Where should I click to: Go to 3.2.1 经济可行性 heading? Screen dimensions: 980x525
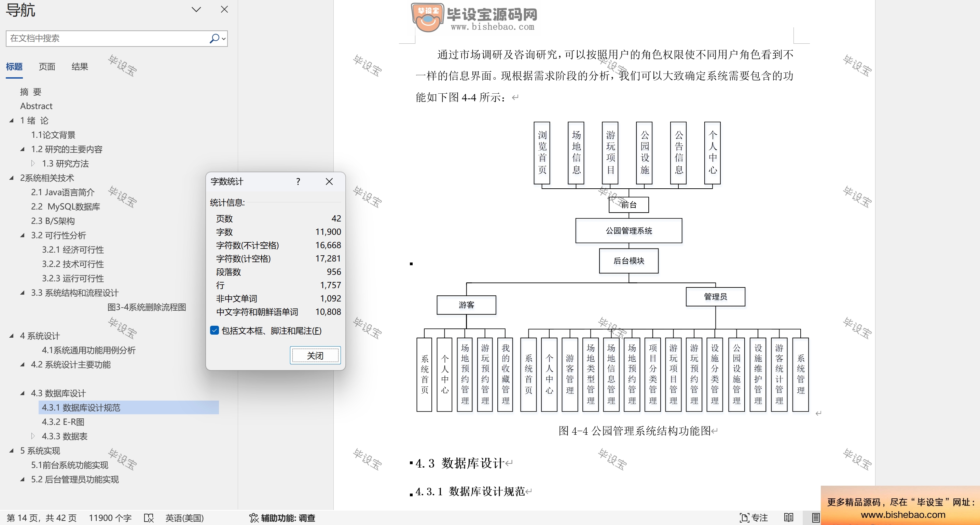pos(73,250)
